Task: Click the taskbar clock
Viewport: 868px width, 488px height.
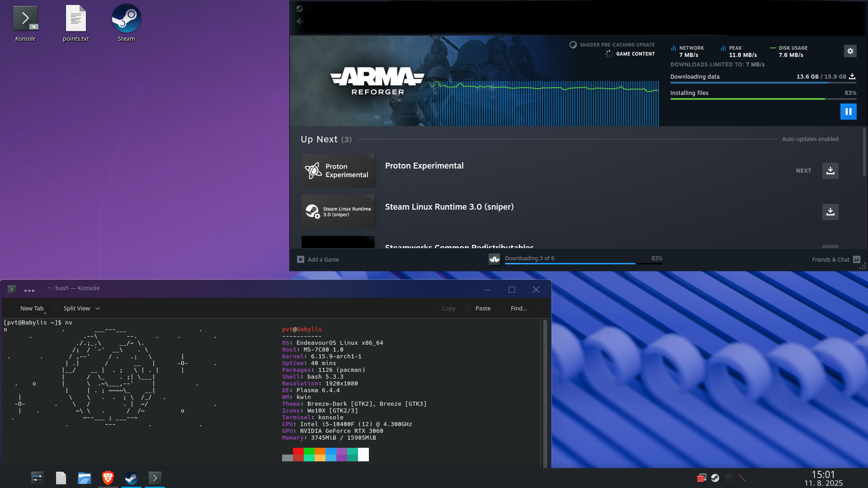Action: click(823, 478)
